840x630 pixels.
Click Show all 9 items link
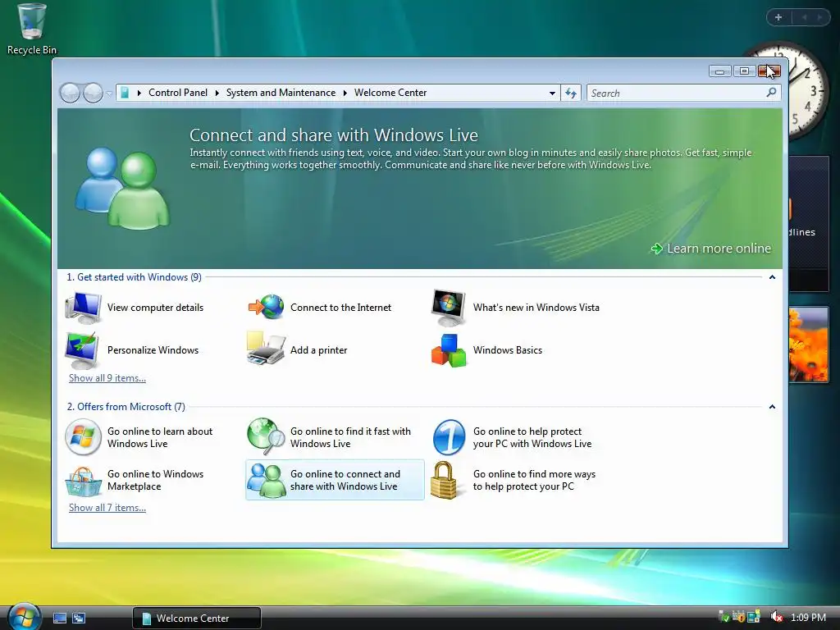pos(107,378)
